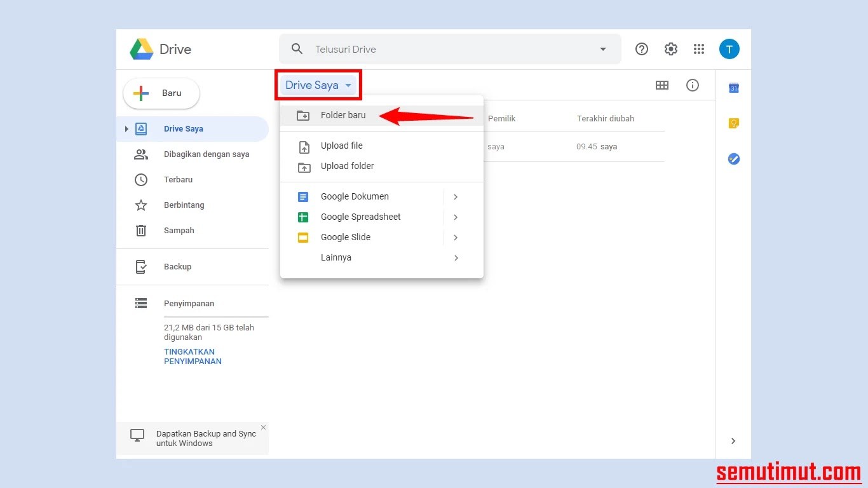
Task: Open Google Keep side panel icon
Action: pyautogui.click(x=733, y=124)
